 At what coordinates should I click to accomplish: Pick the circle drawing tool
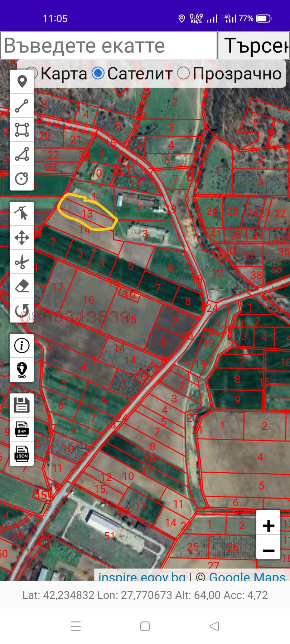[x=22, y=179]
